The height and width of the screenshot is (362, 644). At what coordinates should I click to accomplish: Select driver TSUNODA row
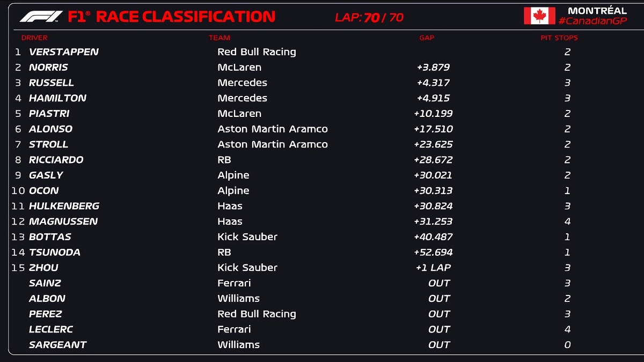point(54,253)
